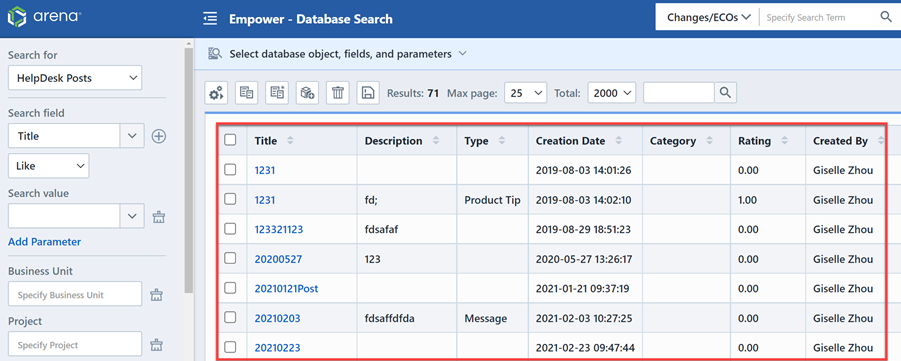This screenshot has width=901, height=361.
Task: Click the results filter text box
Action: (x=679, y=93)
